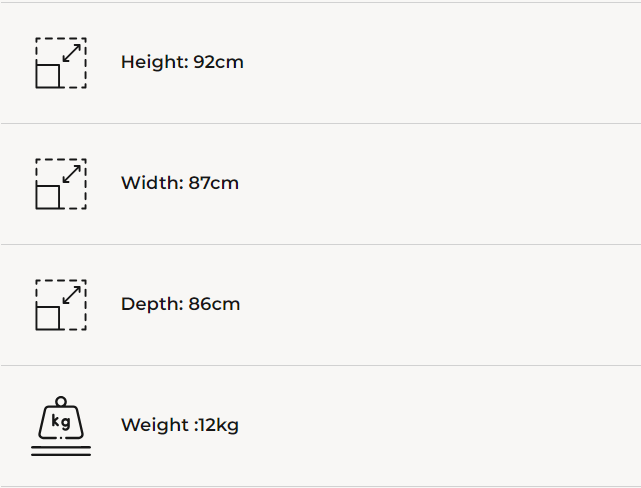Image resolution: width=641 pixels, height=488 pixels.
Task: Click the diagonal arrow in the Height icon
Action: point(71,52)
